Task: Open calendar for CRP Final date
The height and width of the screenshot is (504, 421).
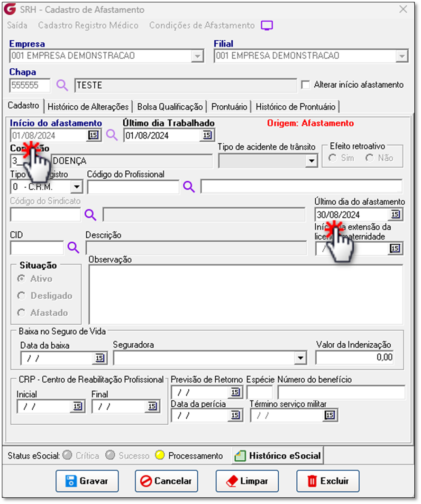Action: [152, 406]
